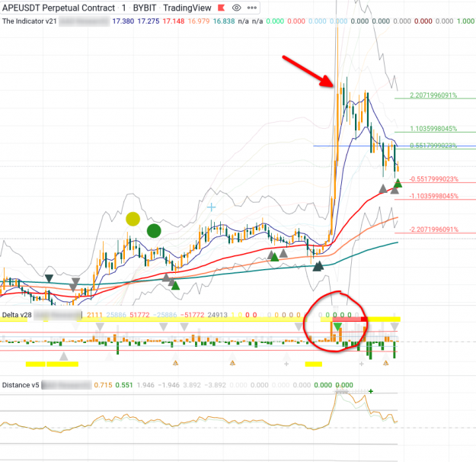Image resolution: width=476 pixels, height=462 pixels.
Task: Select the Distance v5 indicator label
Action: 21,385
